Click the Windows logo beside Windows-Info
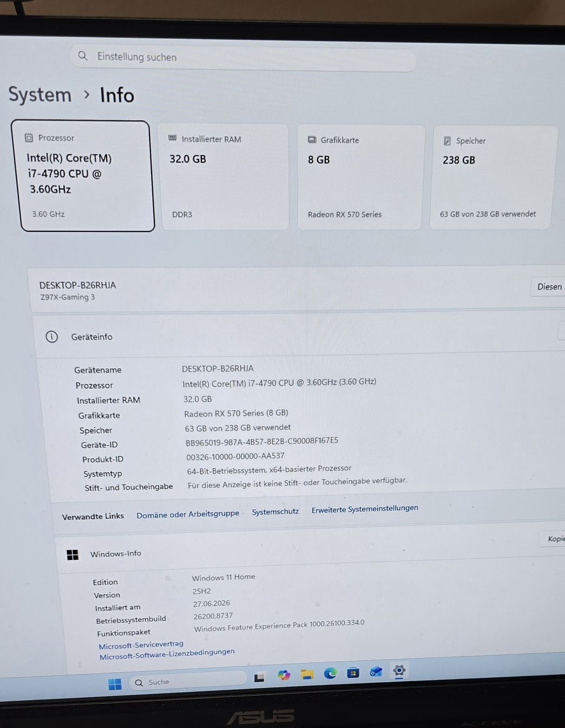The height and width of the screenshot is (728, 565). pyautogui.click(x=73, y=555)
